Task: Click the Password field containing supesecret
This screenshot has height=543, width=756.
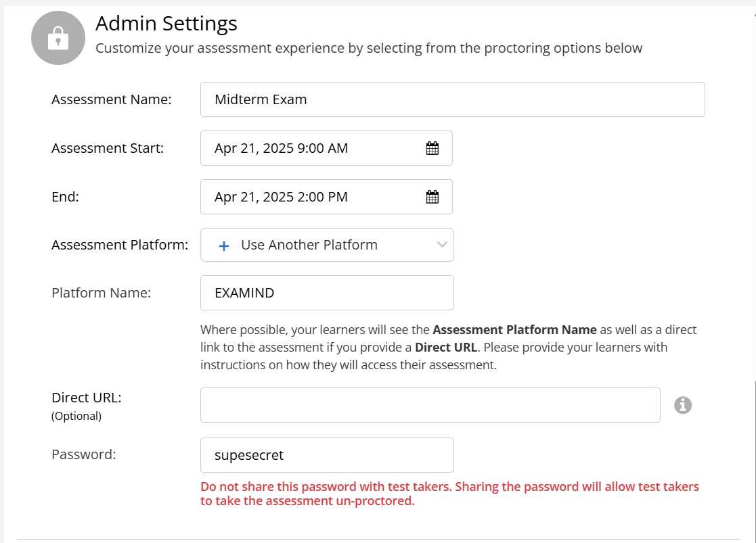Action: coord(326,455)
